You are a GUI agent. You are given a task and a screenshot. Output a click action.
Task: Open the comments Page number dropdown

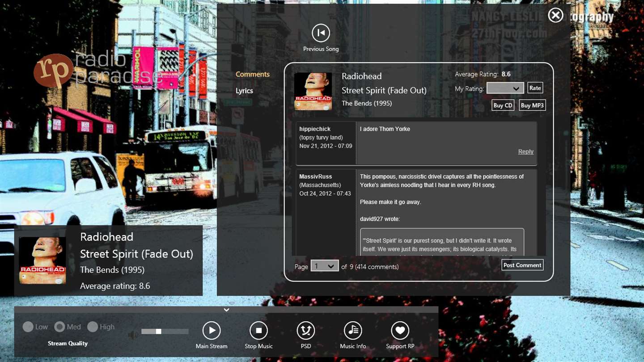pyautogui.click(x=325, y=266)
